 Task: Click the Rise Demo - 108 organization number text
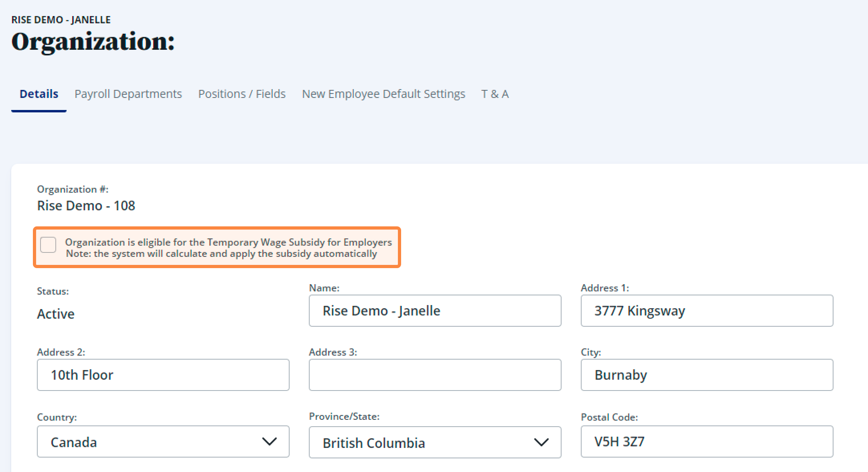pos(86,205)
